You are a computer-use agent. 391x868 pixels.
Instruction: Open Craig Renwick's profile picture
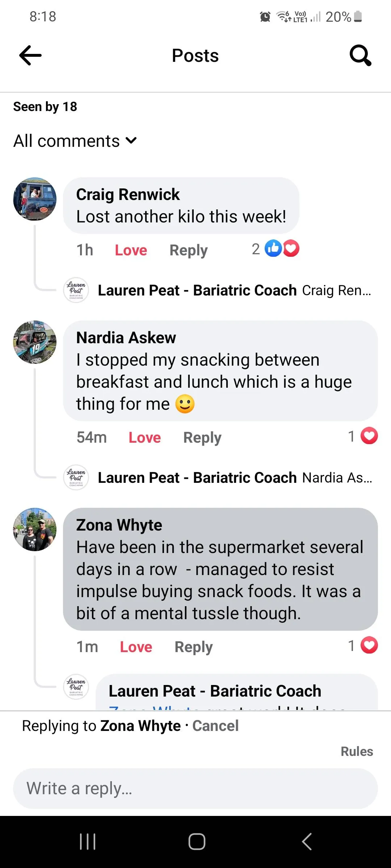(35, 199)
